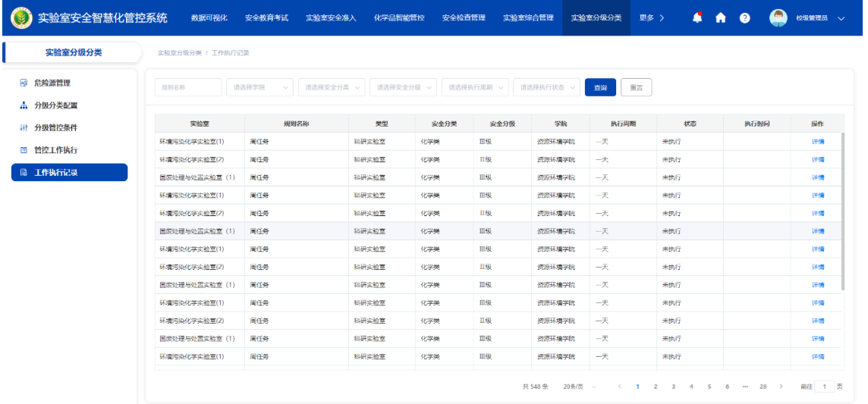Click the 安全分级 column header
Image resolution: width=868 pixels, height=404 pixels.
pos(502,124)
